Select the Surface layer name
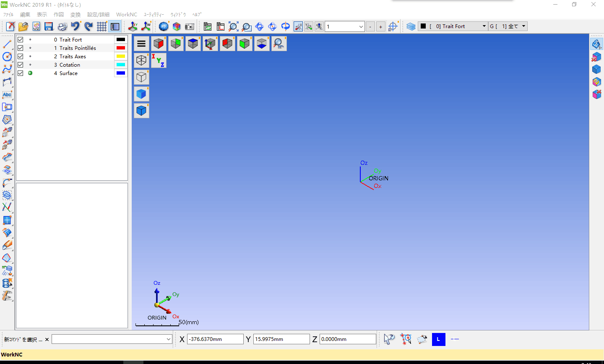 point(68,73)
